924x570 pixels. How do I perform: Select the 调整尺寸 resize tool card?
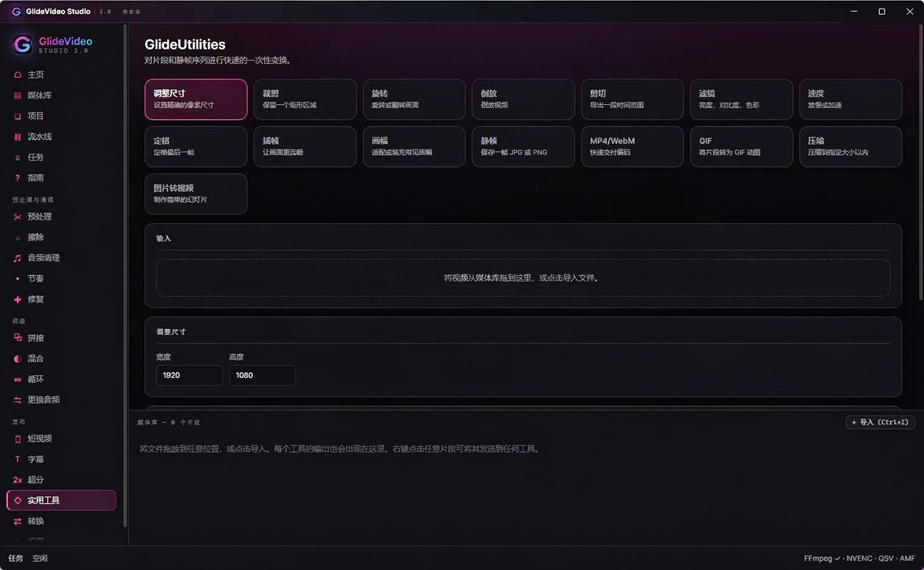pyautogui.click(x=196, y=99)
